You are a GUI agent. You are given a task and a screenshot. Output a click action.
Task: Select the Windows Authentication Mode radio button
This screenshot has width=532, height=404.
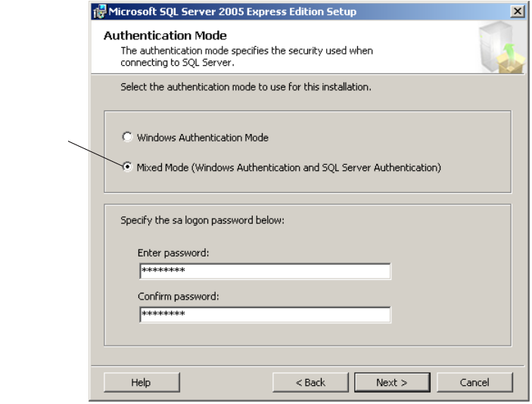(127, 138)
